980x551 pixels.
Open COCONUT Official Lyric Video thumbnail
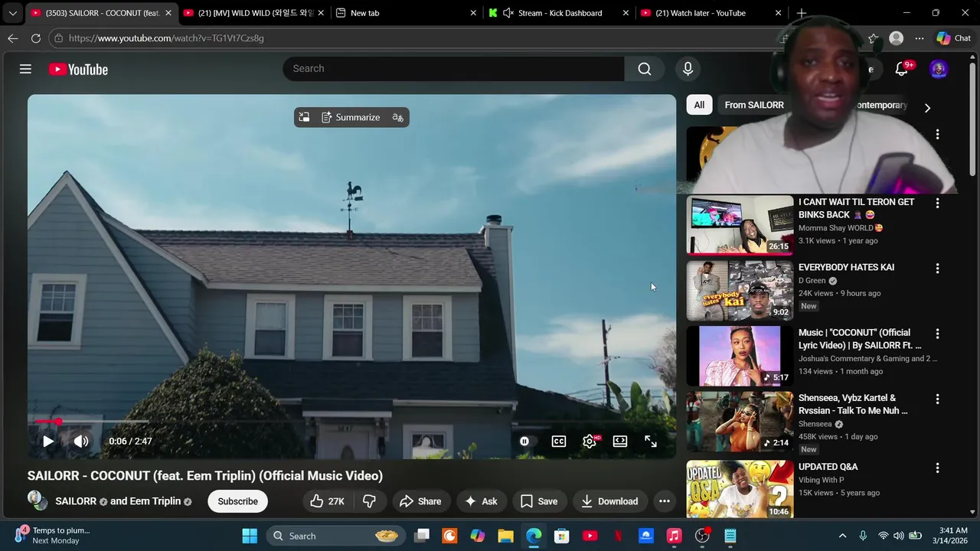(x=740, y=356)
